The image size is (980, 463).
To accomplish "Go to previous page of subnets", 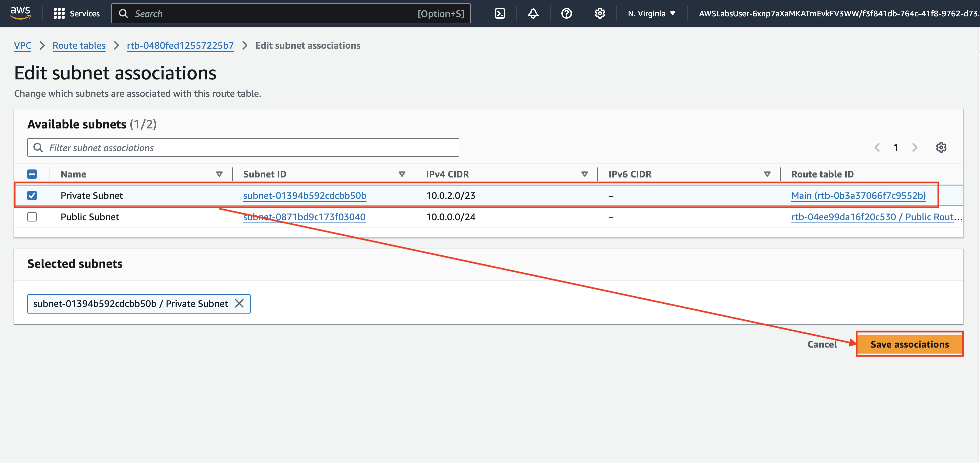I will (x=877, y=147).
